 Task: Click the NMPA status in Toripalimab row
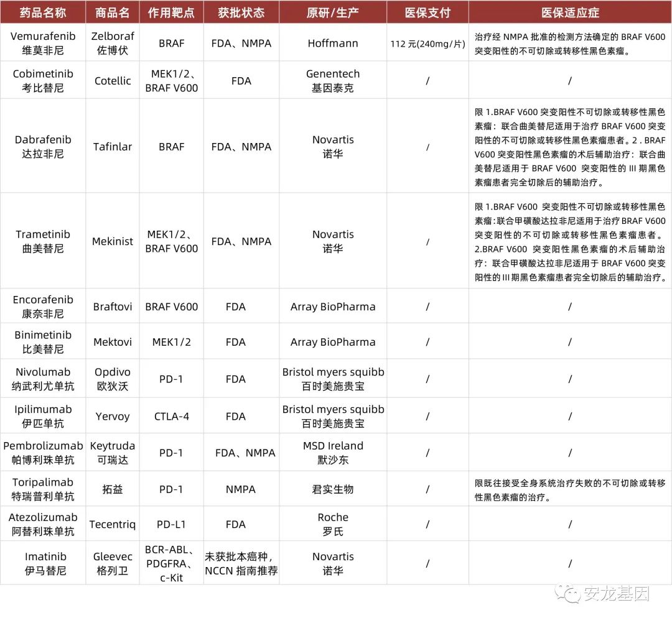point(241,489)
